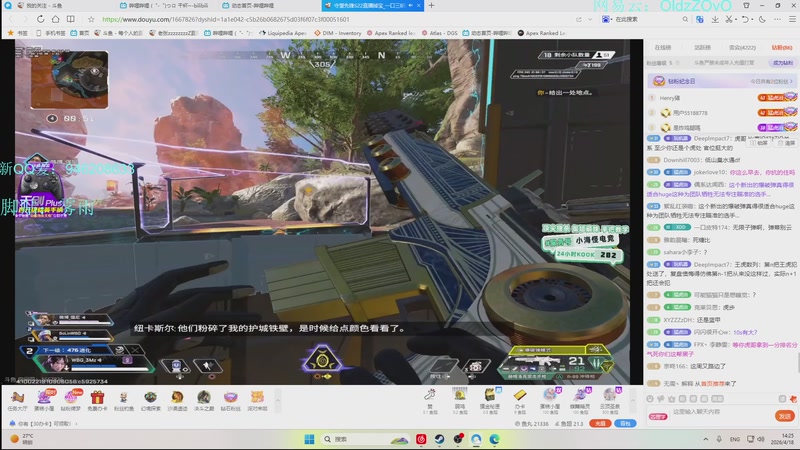Open the emoji picker in chat
Image resolution: width=800 pixels, height=450 pixels.
click(x=650, y=398)
